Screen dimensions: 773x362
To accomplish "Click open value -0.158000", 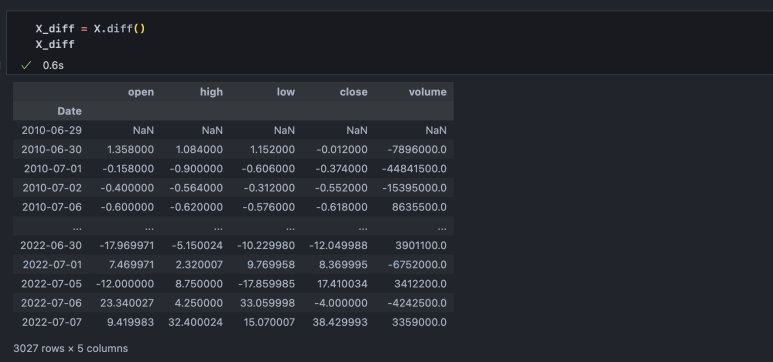I will (128, 169).
